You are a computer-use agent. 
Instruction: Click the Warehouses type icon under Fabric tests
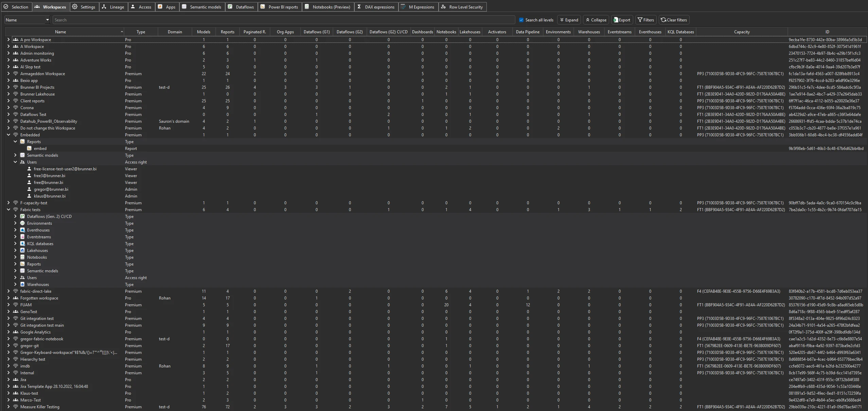tap(22, 284)
